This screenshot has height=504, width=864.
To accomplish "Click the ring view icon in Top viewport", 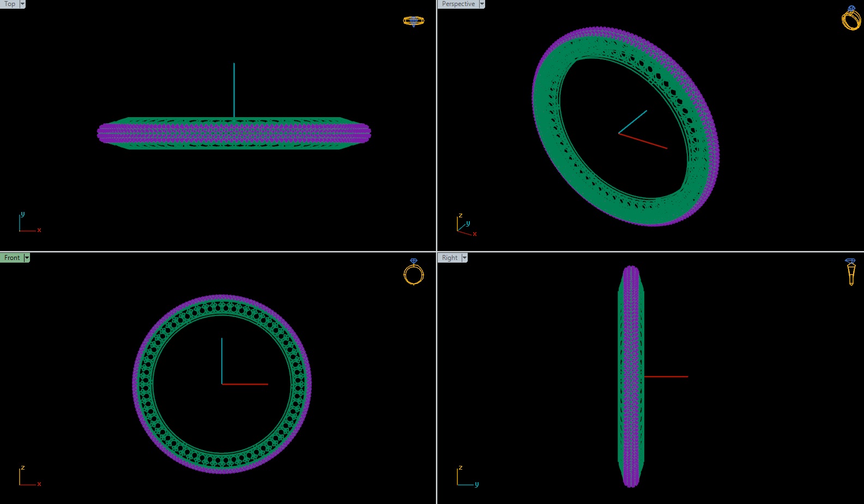I will tap(413, 21).
